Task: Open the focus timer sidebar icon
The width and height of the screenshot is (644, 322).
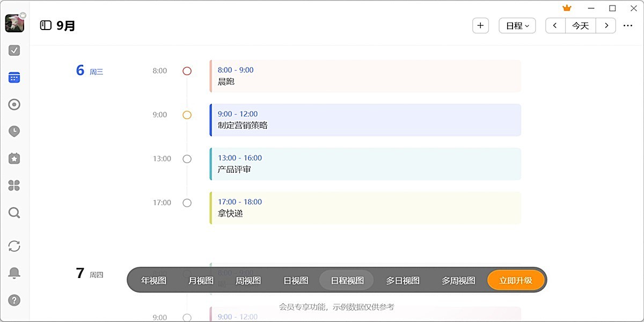Action: click(14, 105)
